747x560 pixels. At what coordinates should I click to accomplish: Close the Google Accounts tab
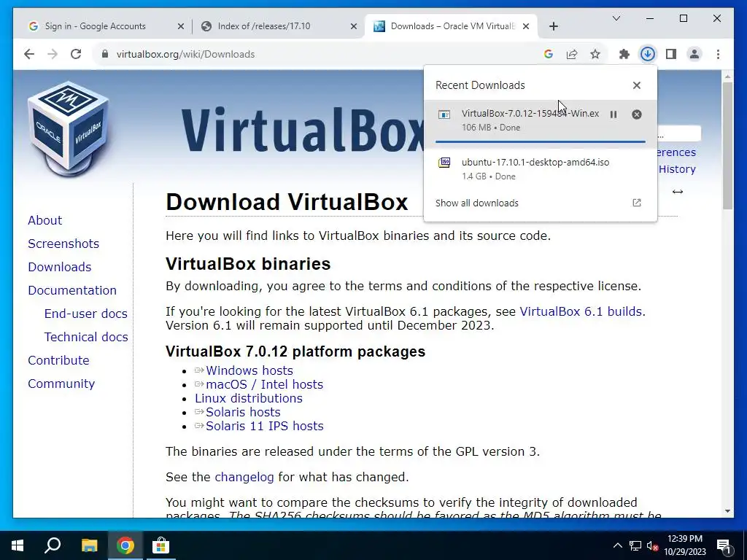point(181,26)
